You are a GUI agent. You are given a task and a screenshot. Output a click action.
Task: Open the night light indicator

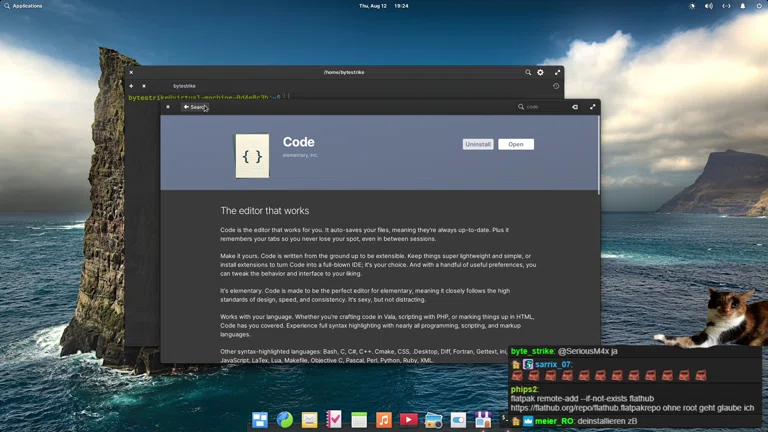[692, 6]
